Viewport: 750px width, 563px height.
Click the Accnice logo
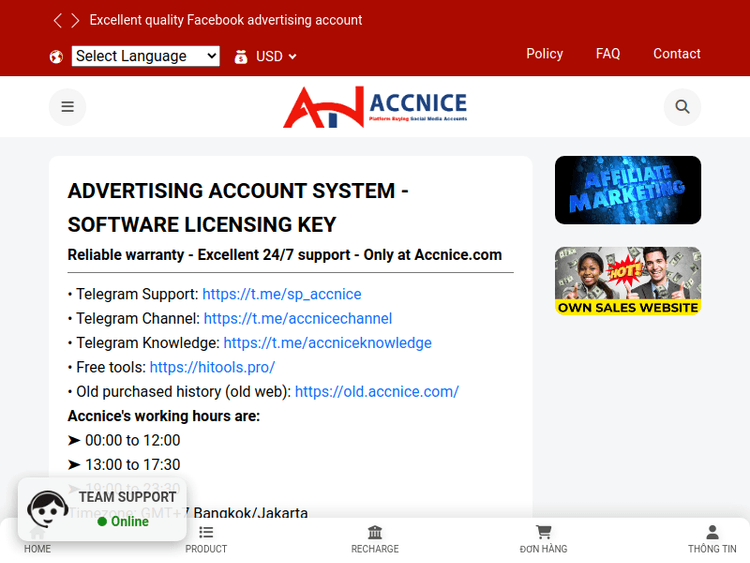[375, 107]
